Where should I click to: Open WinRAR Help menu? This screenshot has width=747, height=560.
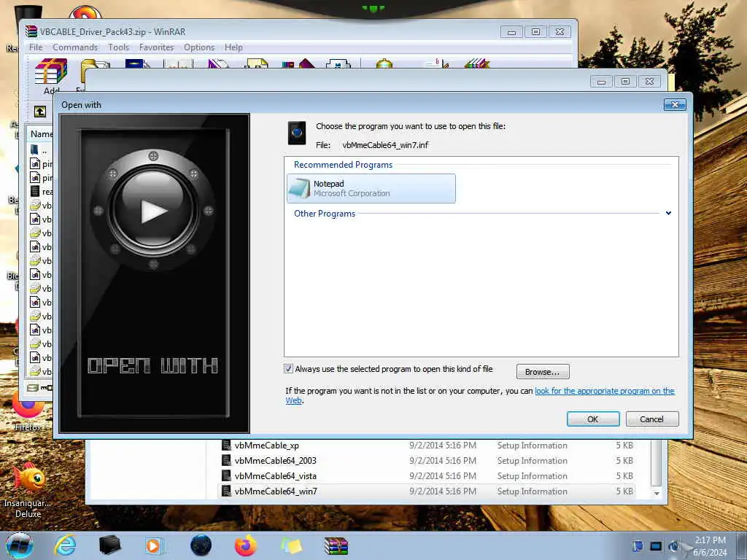click(233, 47)
